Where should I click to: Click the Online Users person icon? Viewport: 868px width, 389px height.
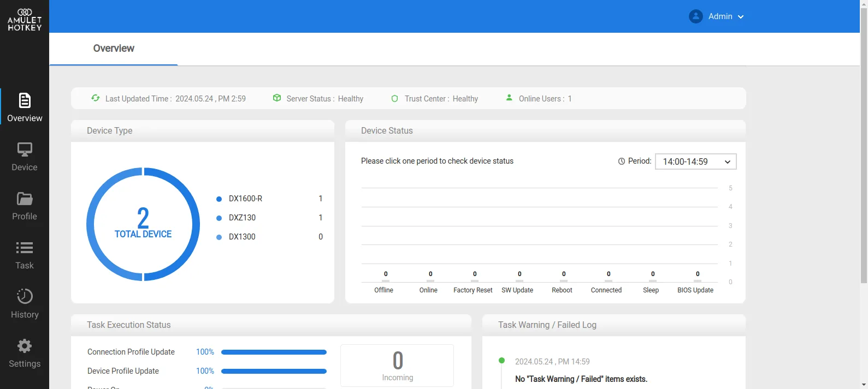(509, 98)
